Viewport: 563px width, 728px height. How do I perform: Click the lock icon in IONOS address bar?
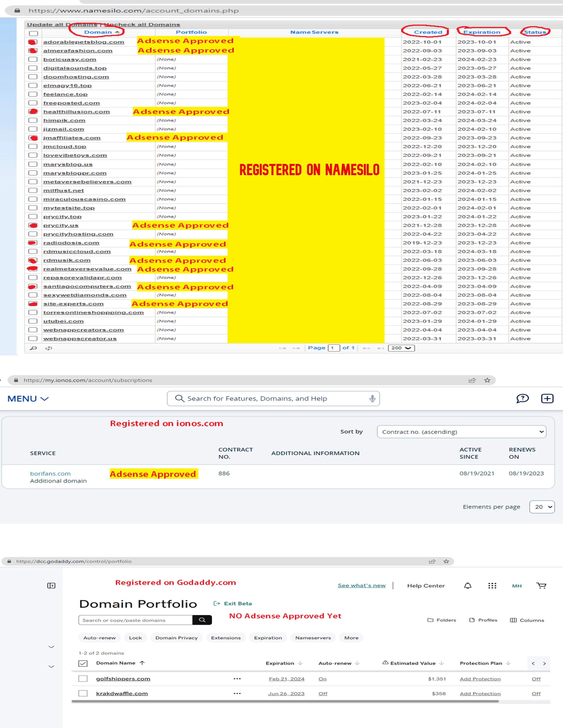click(16, 380)
